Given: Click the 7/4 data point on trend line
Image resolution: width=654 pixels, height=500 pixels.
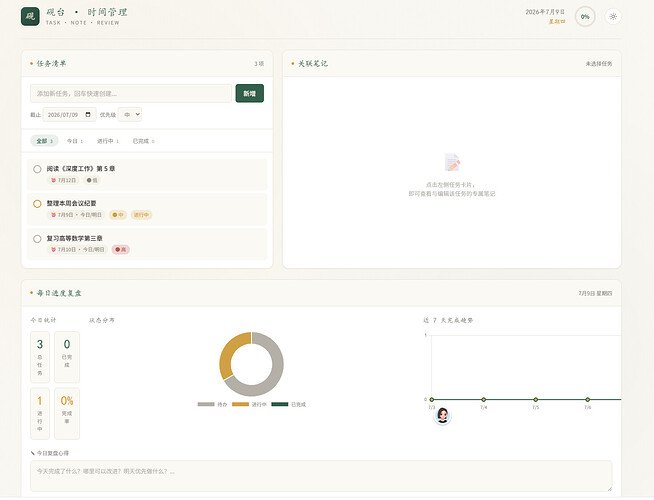Looking at the screenshot, I should [483, 399].
